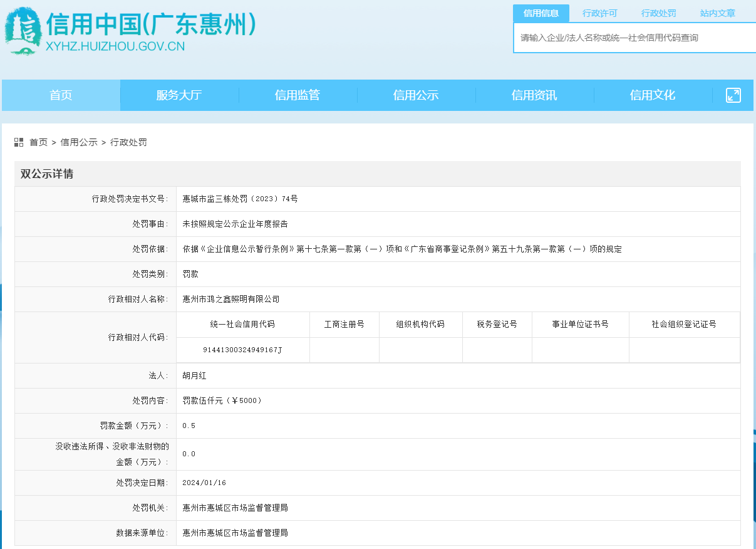Click the 社会组织登记证号 column header
Screen dimensions: 756x549
coord(684,325)
